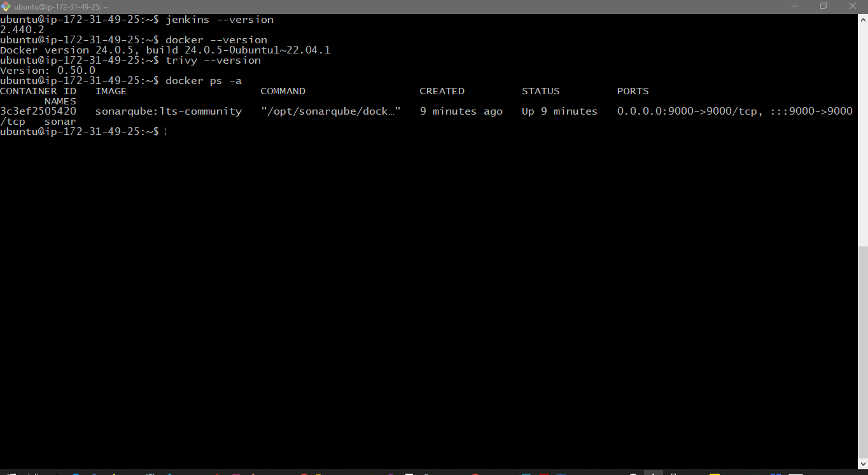Image resolution: width=868 pixels, height=475 pixels.
Task: Click the 'docker ps -a' command text
Action: tap(204, 81)
